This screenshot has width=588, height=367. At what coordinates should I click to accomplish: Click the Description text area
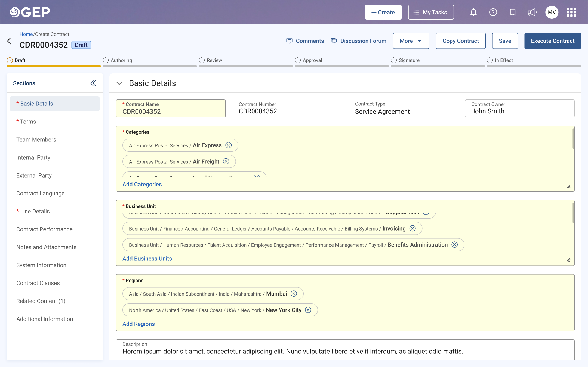[x=345, y=350]
